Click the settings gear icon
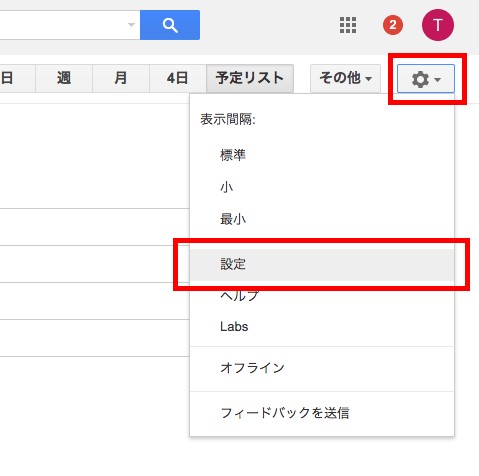479x476 pixels. (426, 79)
